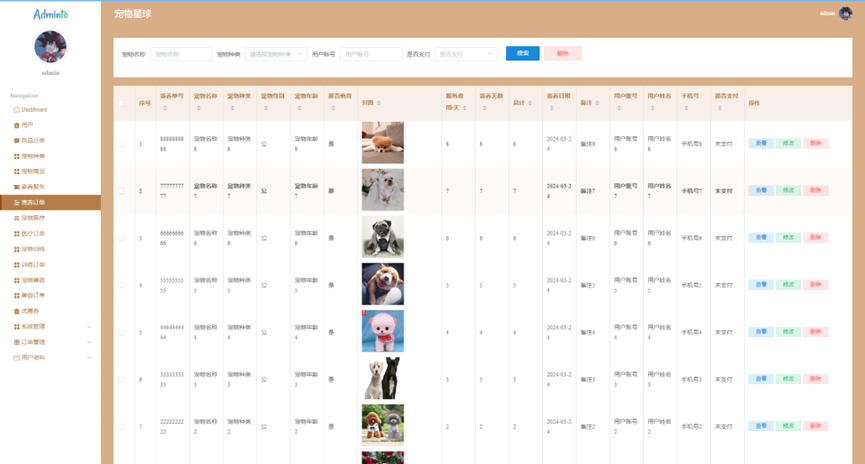This screenshot has height=464, width=865.
Task: Open the 宠物种类 filter dropdown
Action: point(276,54)
